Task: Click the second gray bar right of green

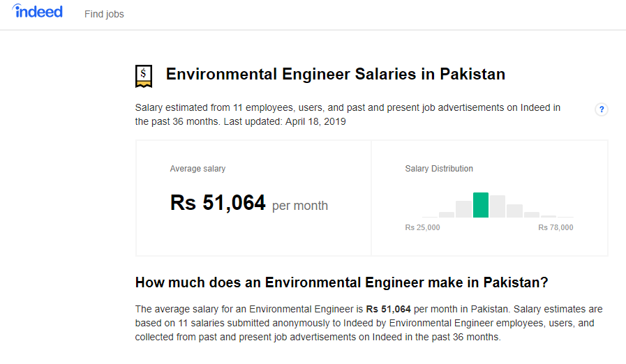Action: click(514, 211)
